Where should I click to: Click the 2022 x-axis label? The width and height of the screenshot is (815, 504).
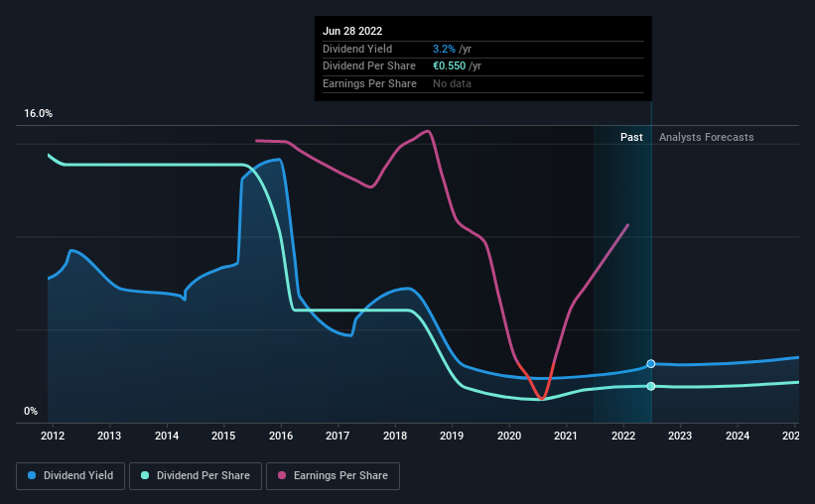(x=623, y=436)
